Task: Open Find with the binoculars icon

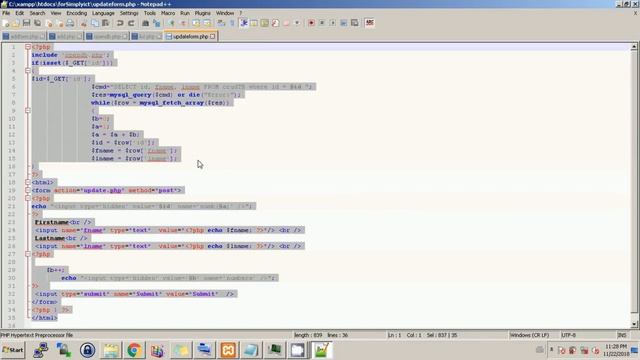Action: click(145, 23)
